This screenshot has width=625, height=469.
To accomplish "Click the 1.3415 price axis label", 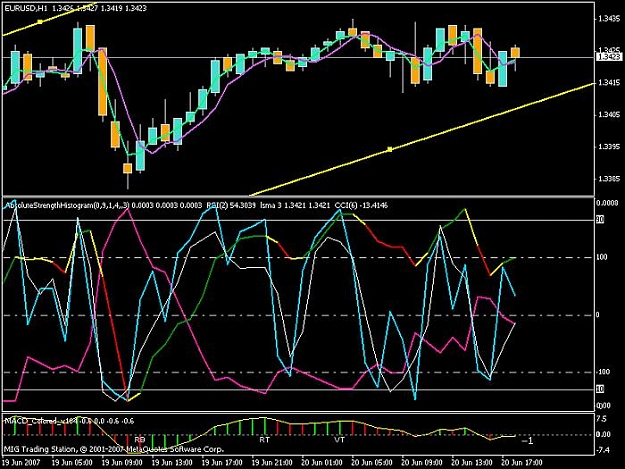I will tap(609, 83).
